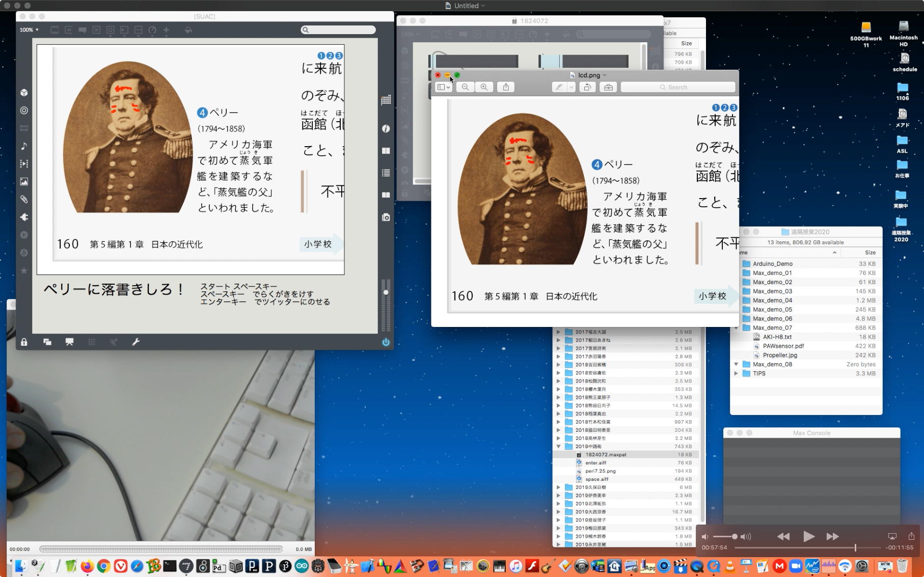This screenshot has width=924, height=577.
Task: Click the star icon in Max left sidebar
Action: click(24, 271)
